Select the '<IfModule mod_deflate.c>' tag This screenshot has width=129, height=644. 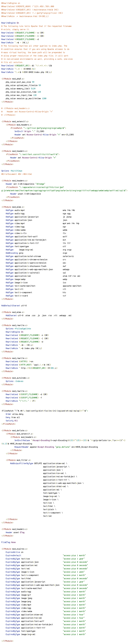tap(14, 430)
